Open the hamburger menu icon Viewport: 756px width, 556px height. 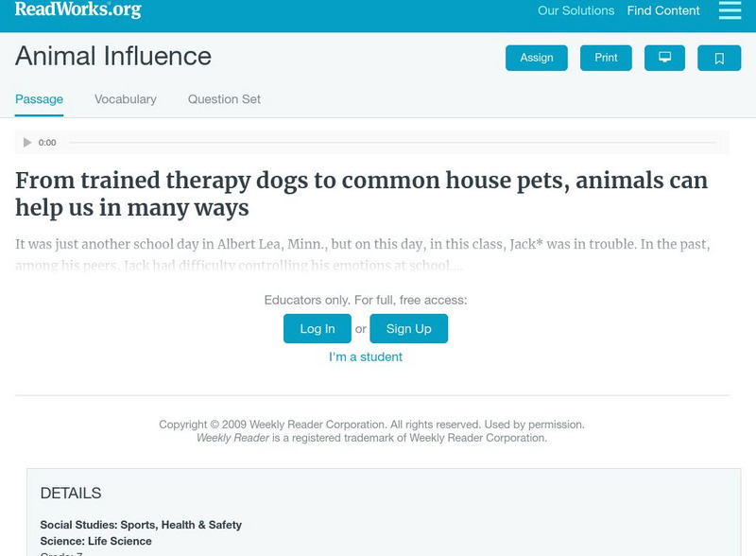tap(730, 10)
